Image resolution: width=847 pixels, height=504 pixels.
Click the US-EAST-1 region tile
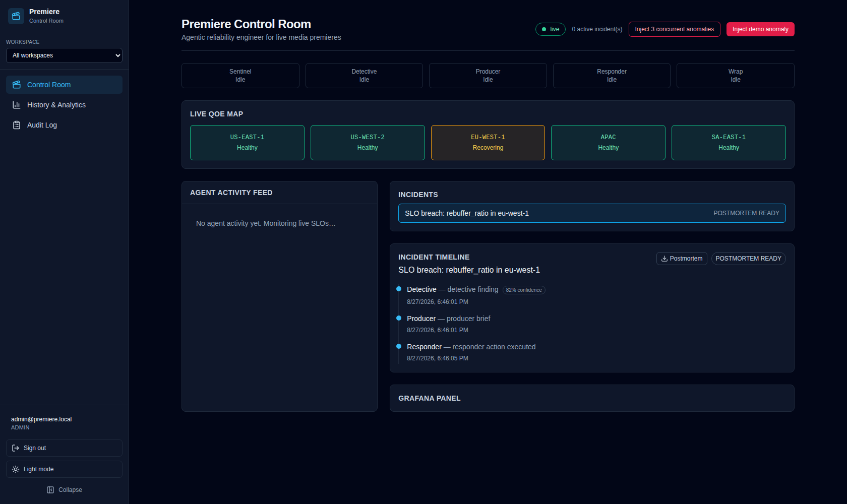pos(247,143)
